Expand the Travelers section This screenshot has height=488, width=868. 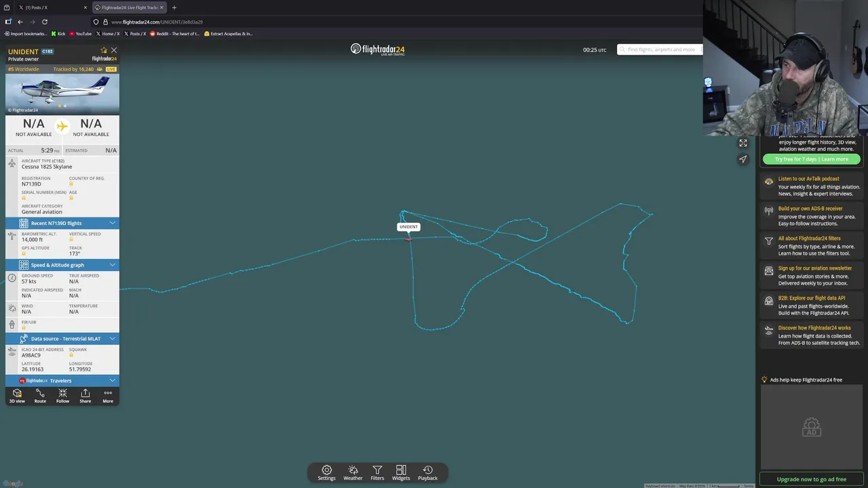62,380
